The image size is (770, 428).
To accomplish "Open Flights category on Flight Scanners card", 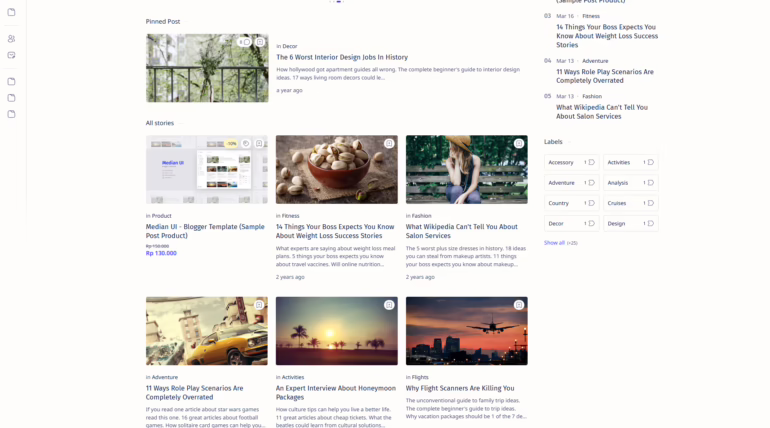I will coord(420,377).
